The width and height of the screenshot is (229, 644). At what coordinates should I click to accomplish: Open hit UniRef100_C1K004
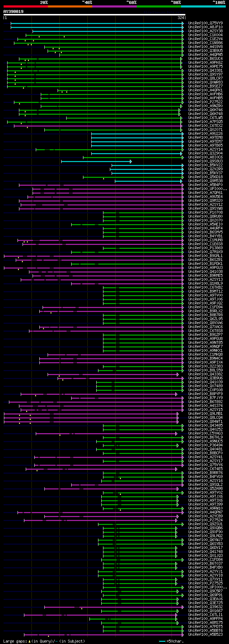[x=205, y=35]
